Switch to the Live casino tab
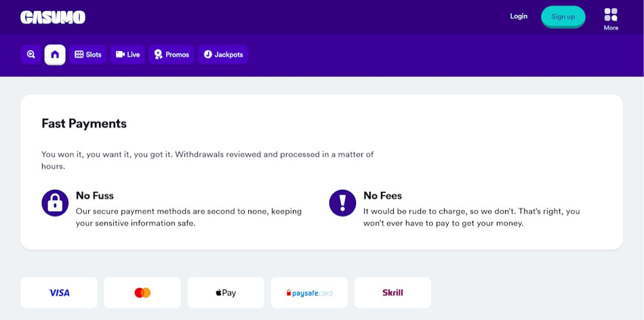The width and height of the screenshot is (644, 320). click(127, 54)
